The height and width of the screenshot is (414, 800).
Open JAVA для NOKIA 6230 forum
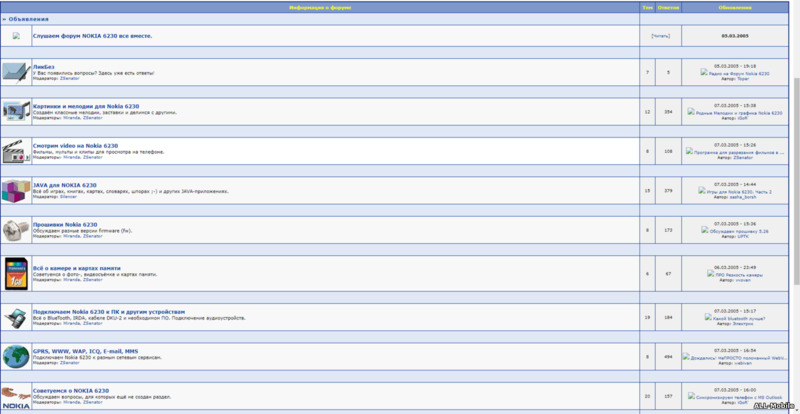pyautogui.click(x=64, y=185)
